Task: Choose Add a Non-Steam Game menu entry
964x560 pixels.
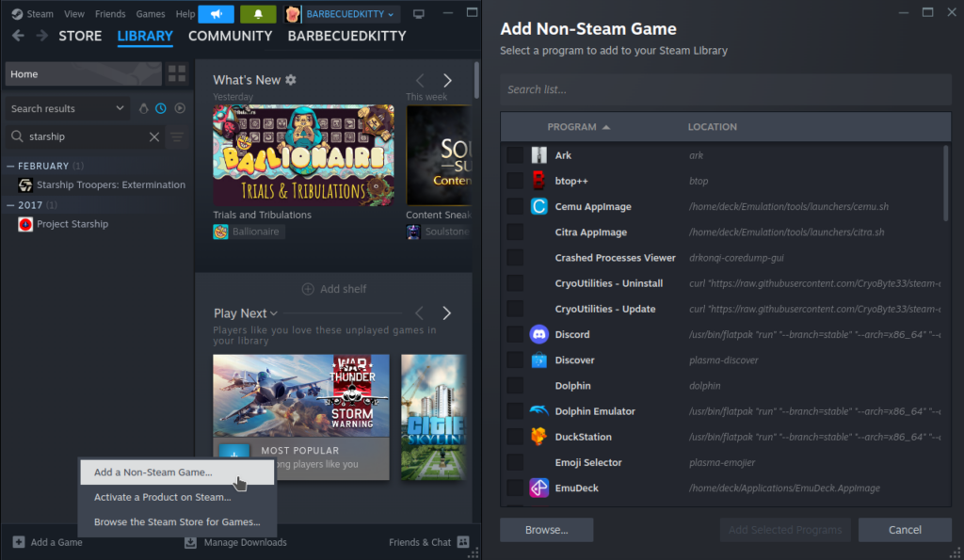Action: coord(153,472)
